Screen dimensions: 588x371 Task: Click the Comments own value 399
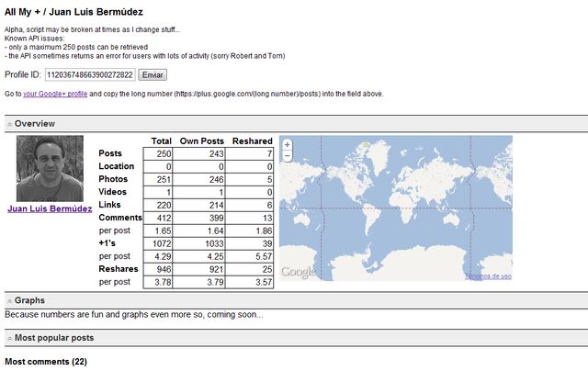tap(217, 219)
